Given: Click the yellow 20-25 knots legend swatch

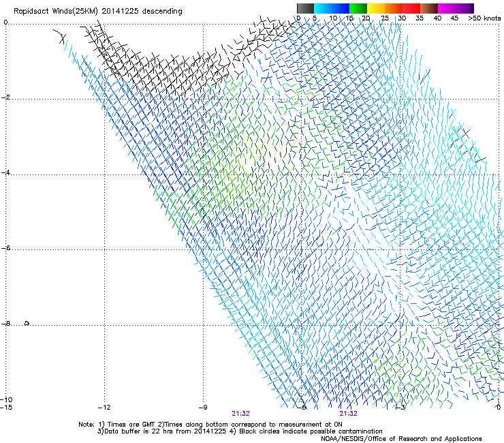Looking at the screenshot, I should [x=376, y=8].
